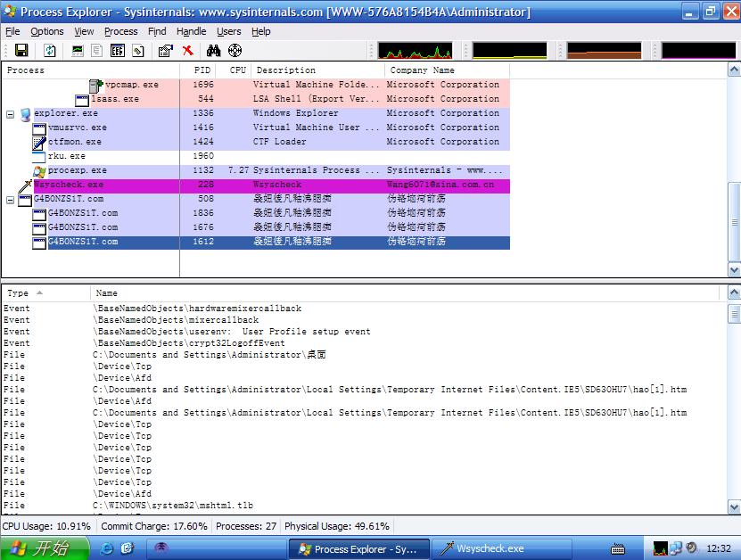This screenshot has width=741, height=560.
Task: Click the upper pane scrollbar down arrow
Action: pyautogui.click(x=734, y=270)
